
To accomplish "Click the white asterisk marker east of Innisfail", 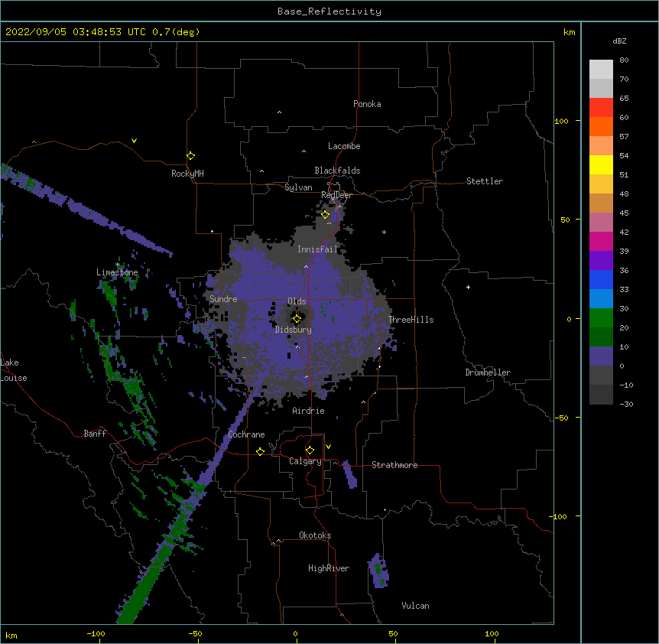I will click(384, 232).
